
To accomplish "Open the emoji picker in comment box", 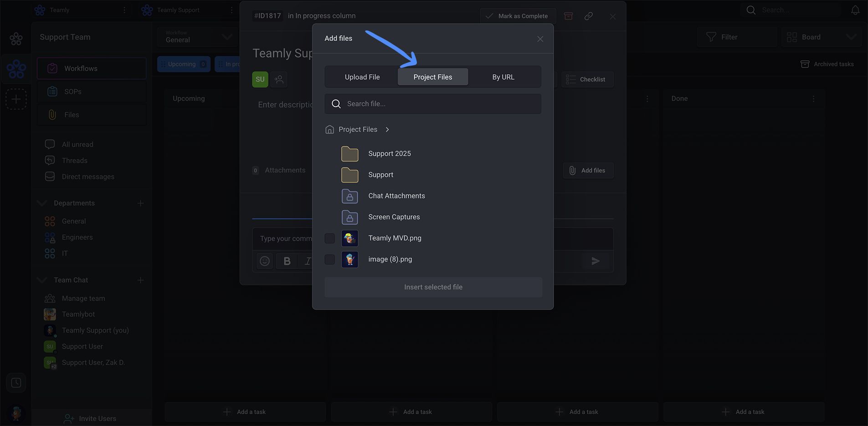I will click(265, 261).
